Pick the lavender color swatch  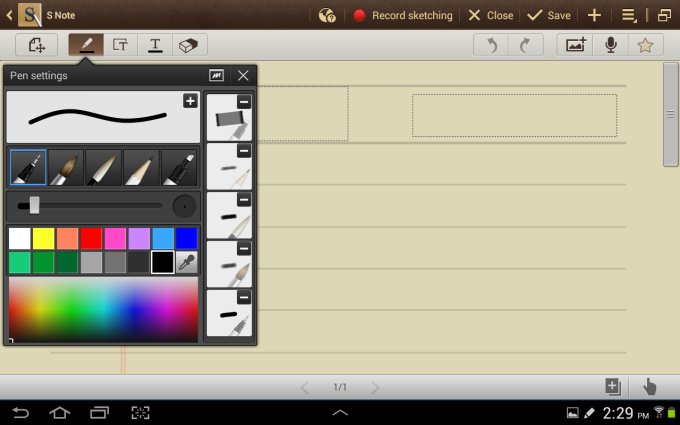pos(139,239)
